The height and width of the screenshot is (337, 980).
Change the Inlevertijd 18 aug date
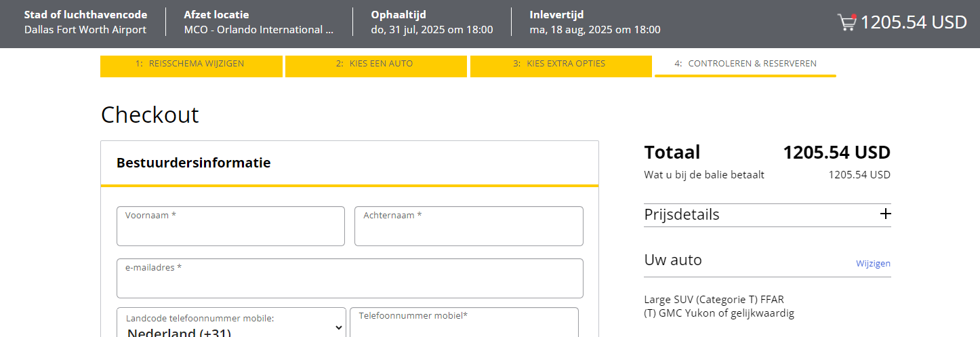point(595,30)
